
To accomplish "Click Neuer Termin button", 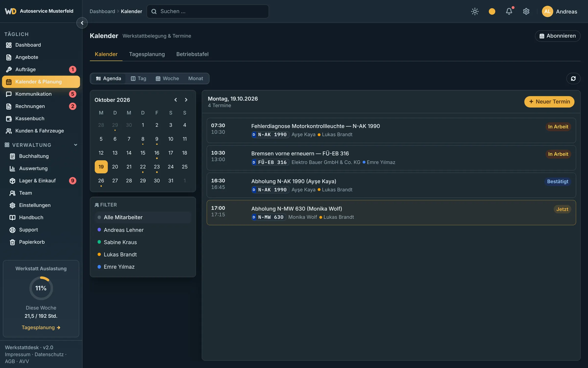I will pos(549,102).
